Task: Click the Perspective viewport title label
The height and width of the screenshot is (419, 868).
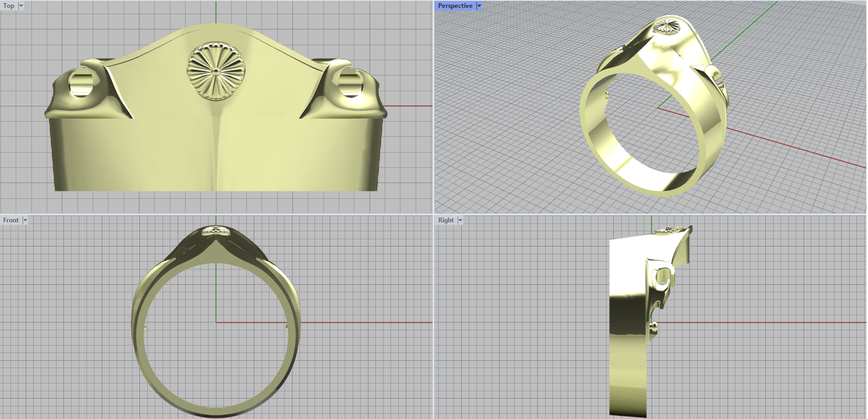Action: (x=455, y=6)
